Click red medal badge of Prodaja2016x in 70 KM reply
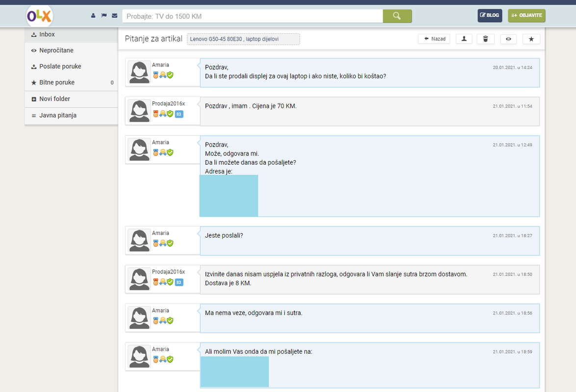576x392 pixels. [x=156, y=114]
